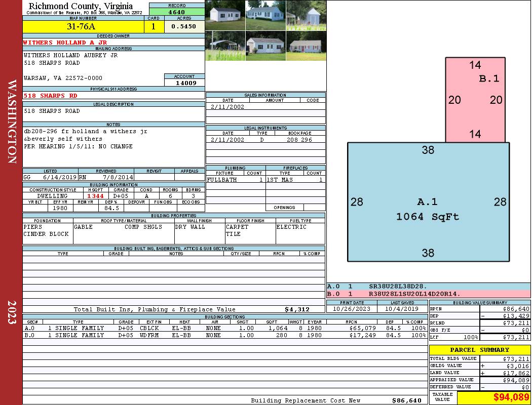The height and width of the screenshot is (405, 532).
Task: Click listed date 6/14/2019
Action: [x=60, y=177]
